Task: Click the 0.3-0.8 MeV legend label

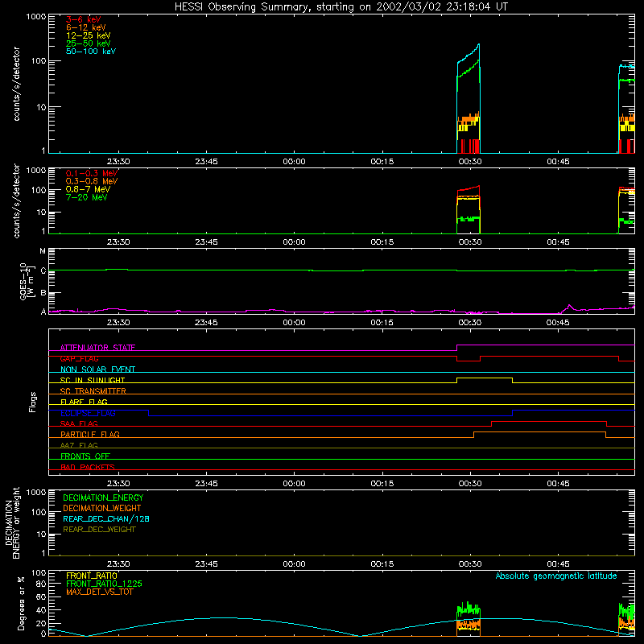Action: (92, 181)
